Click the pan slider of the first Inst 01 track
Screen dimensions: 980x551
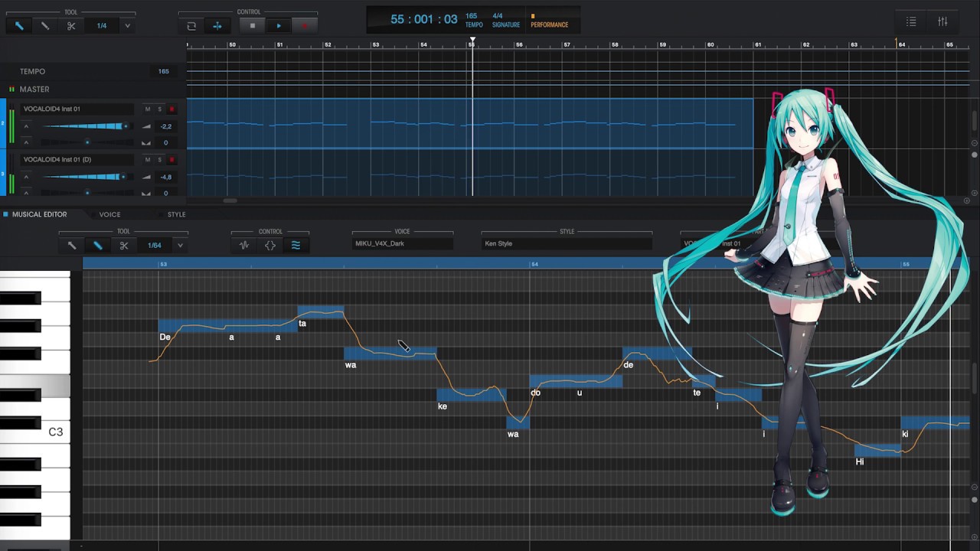(87, 142)
